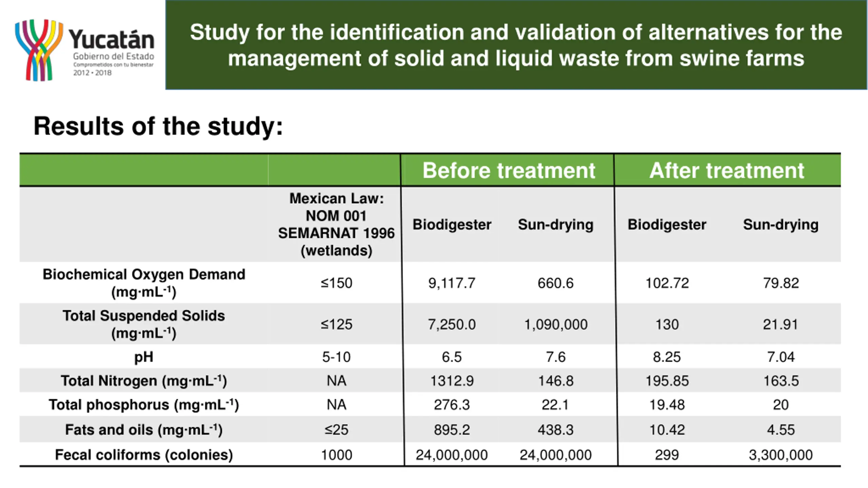This screenshot has width=868, height=488.
Task: Select the 8.25 pH after-treatment value
Action: tap(667, 357)
